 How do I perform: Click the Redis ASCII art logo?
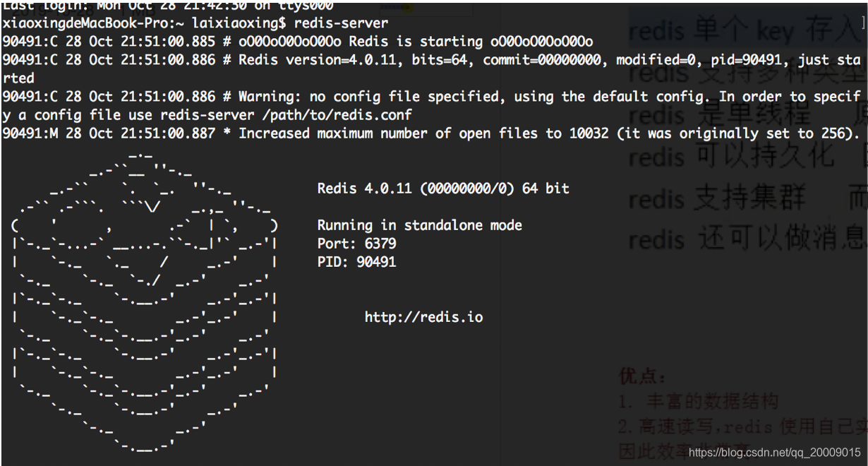point(145,300)
